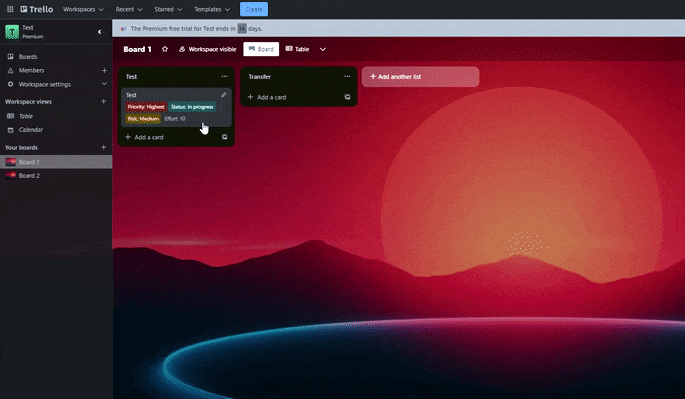Select Board 1 in the sidebar
The image size is (685, 399).
tap(56, 162)
